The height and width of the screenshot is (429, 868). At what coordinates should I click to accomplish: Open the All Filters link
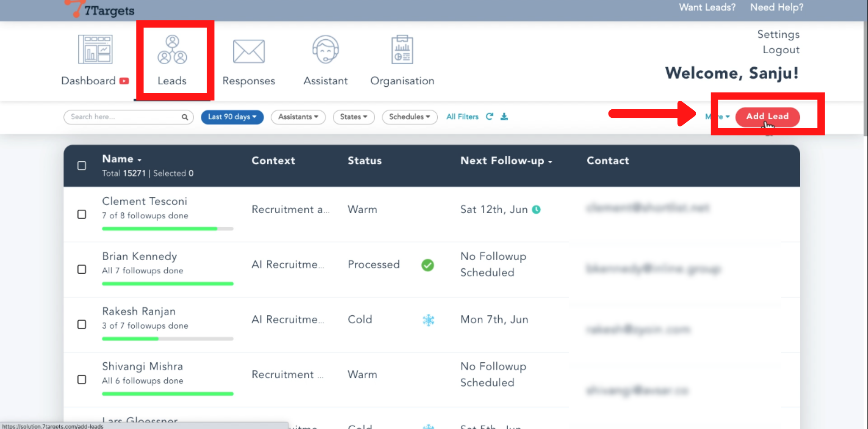click(x=462, y=117)
